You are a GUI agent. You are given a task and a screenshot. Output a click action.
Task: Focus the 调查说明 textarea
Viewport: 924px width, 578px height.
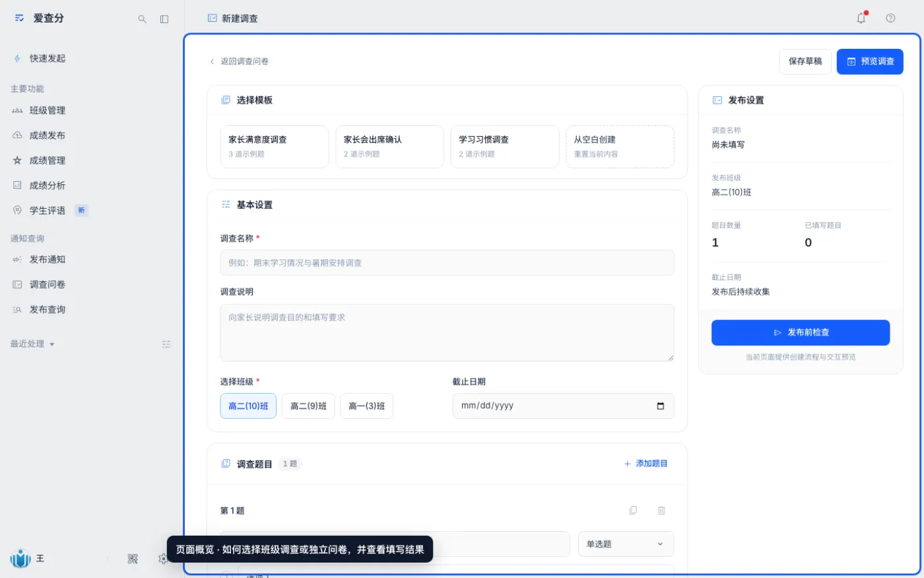point(447,333)
